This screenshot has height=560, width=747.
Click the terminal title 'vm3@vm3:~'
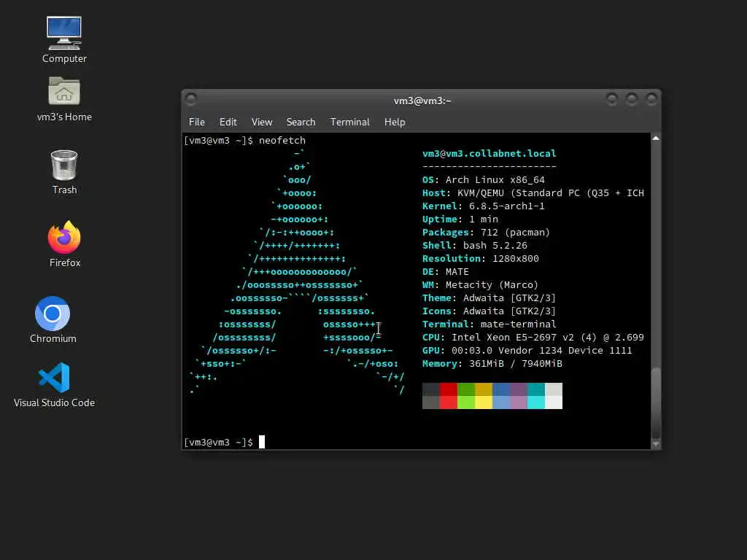[x=422, y=101]
